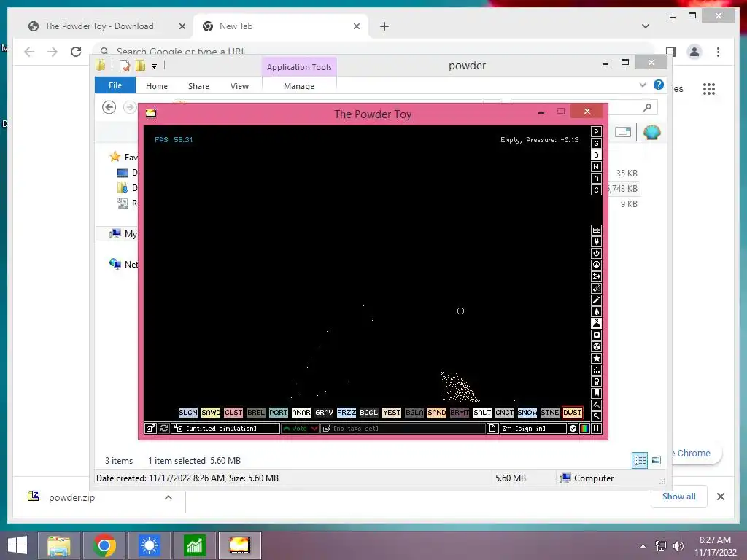Select the Walls category icon

click(x=596, y=230)
